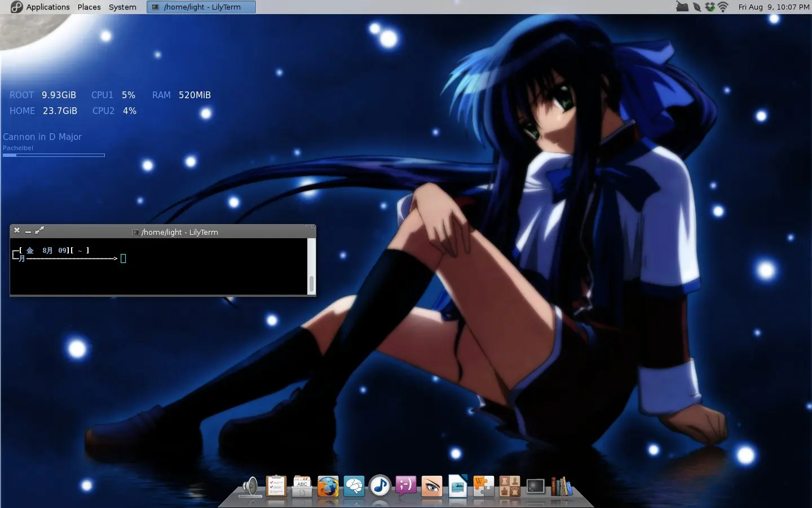Click the "Cannon in D Major" song title

pos(42,137)
